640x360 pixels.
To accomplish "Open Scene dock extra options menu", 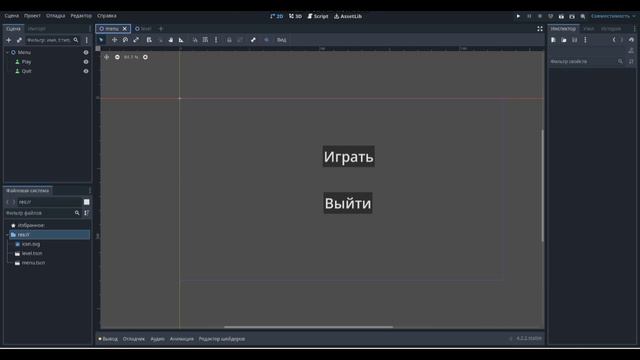I will [87, 40].
